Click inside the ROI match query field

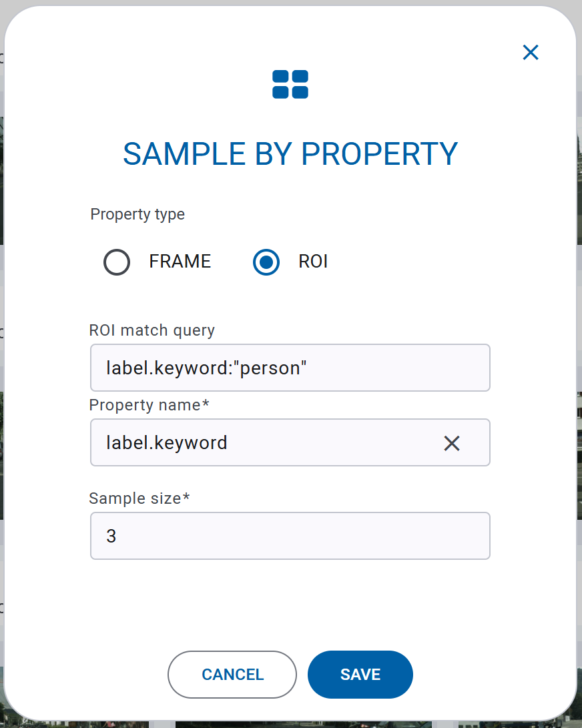[290, 367]
